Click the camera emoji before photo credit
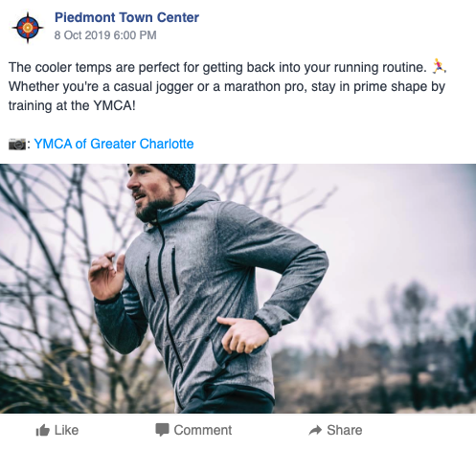This screenshot has height=450, width=476. tap(17, 144)
